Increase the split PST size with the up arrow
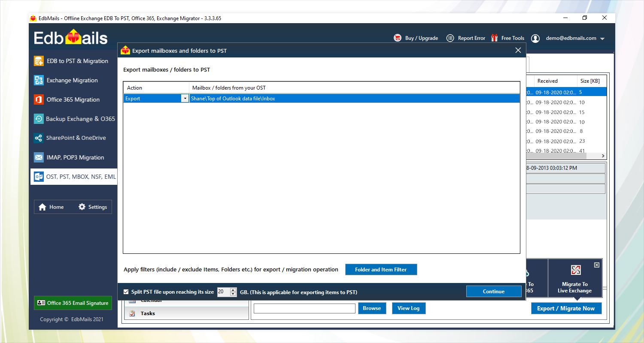This screenshot has width=644, height=343. (233, 290)
